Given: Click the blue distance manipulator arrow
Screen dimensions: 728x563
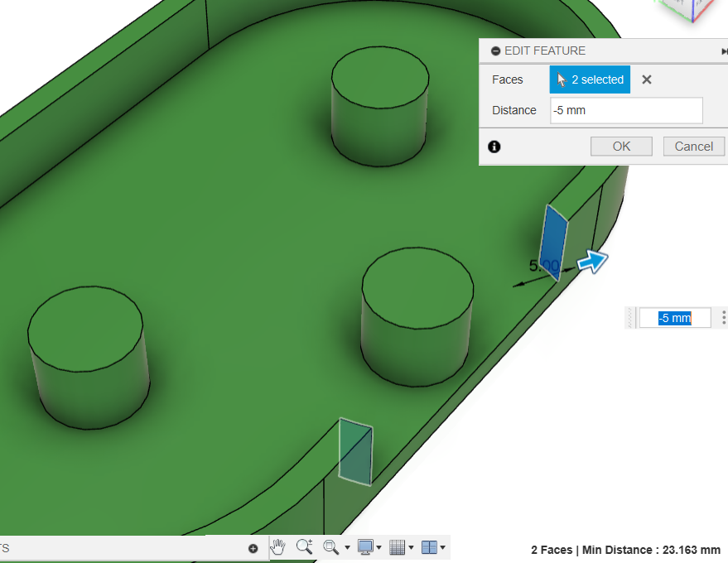Looking at the screenshot, I should click(x=592, y=261).
